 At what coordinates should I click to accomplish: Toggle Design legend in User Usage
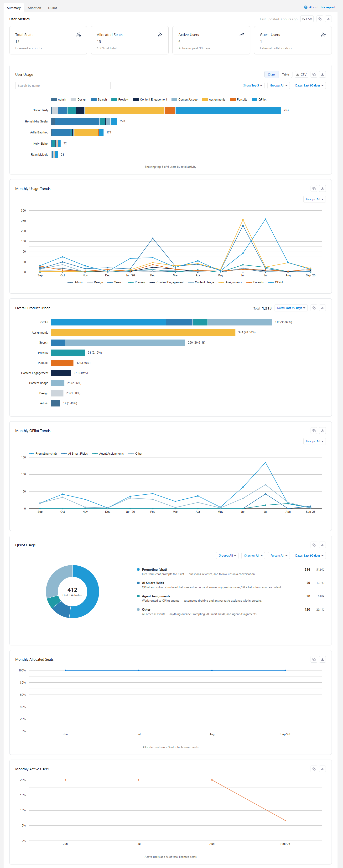[78, 99]
